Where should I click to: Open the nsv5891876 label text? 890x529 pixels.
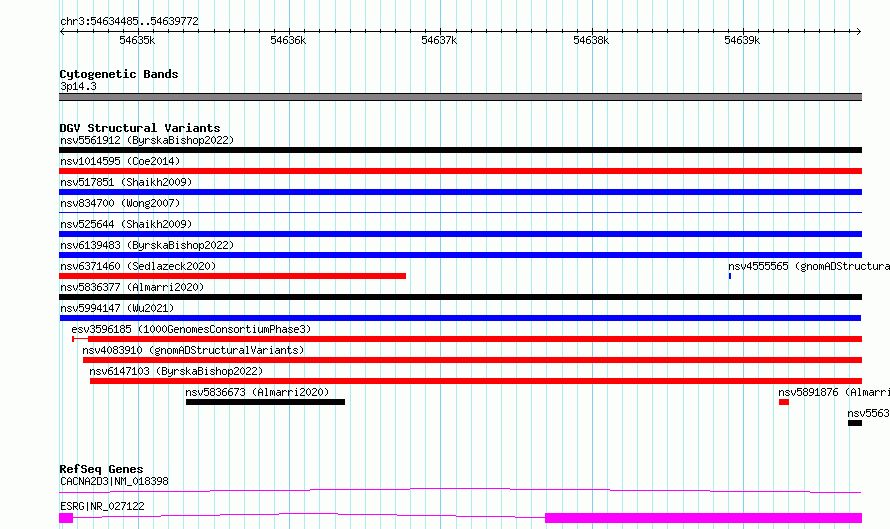(x=834, y=392)
